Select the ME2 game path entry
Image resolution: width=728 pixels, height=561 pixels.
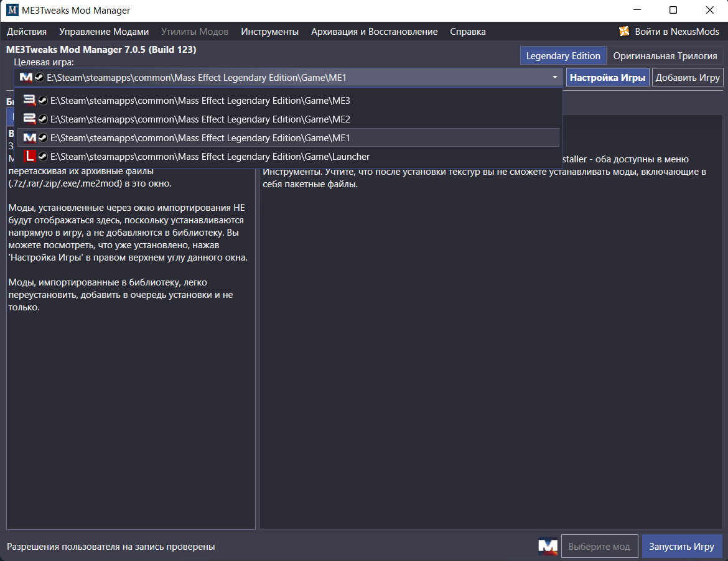click(x=288, y=119)
